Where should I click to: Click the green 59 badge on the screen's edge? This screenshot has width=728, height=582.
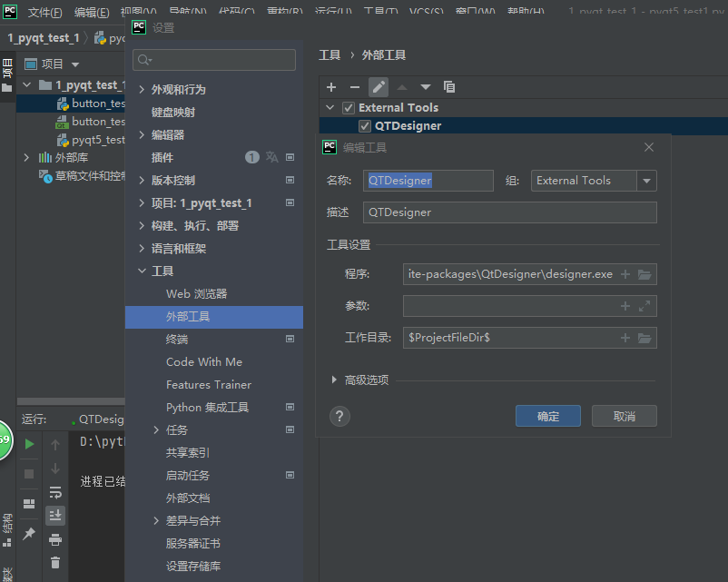tap(5, 439)
